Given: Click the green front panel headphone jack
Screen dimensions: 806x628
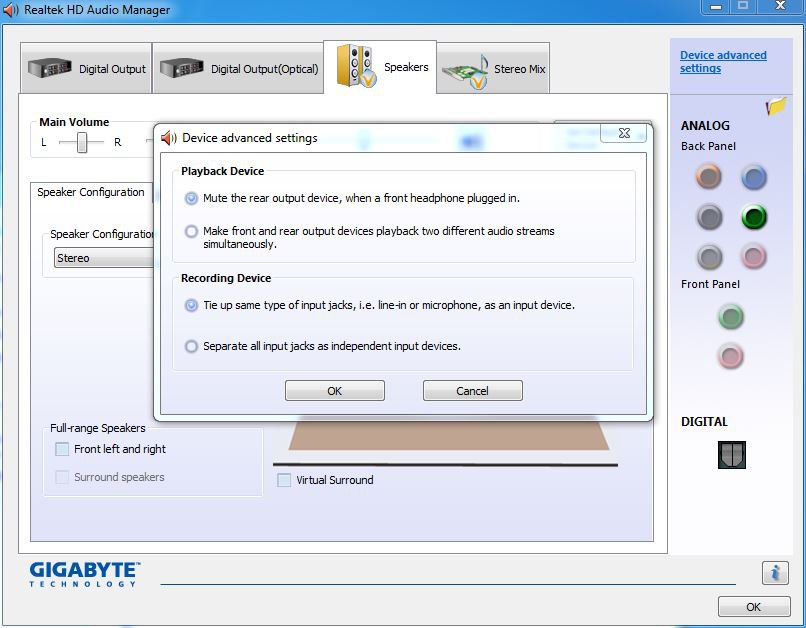Looking at the screenshot, I should tap(730, 317).
